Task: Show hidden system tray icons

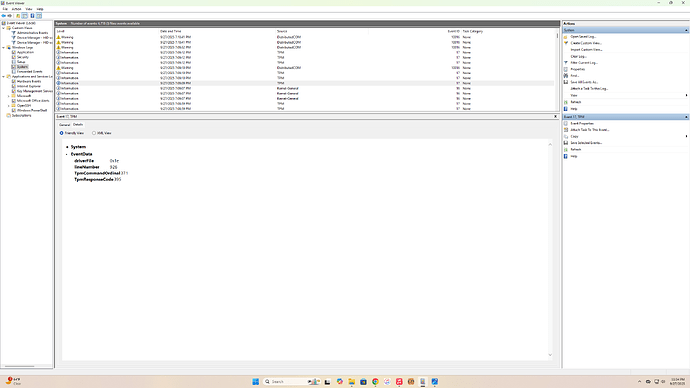Action: pos(639,382)
